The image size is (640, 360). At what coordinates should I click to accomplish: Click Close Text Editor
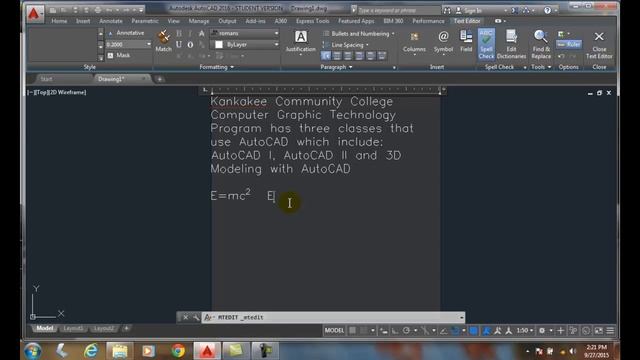click(x=599, y=44)
